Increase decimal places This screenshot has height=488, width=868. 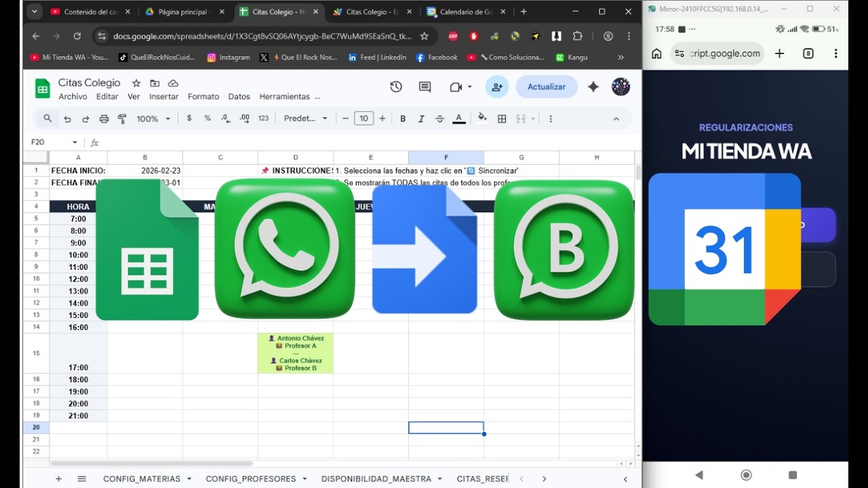pyautogui.click(x=245, y=118)
